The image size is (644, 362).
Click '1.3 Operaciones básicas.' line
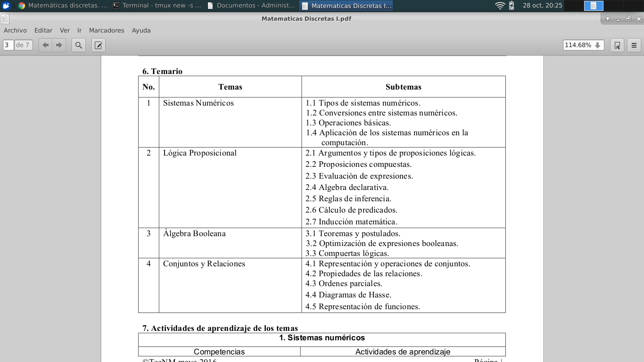[x=348, y=123]
